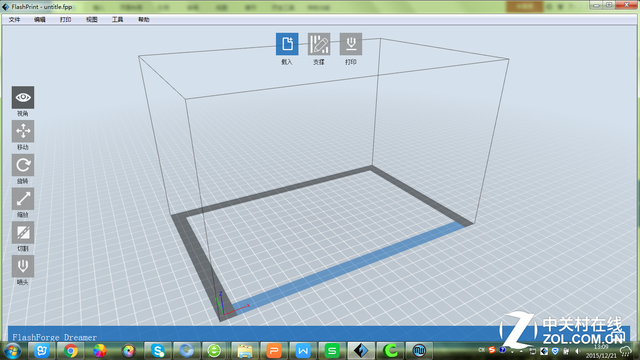Open the 文件 (File) menu
The height and width of the screenshot is (360, 640).
point(14,19)
